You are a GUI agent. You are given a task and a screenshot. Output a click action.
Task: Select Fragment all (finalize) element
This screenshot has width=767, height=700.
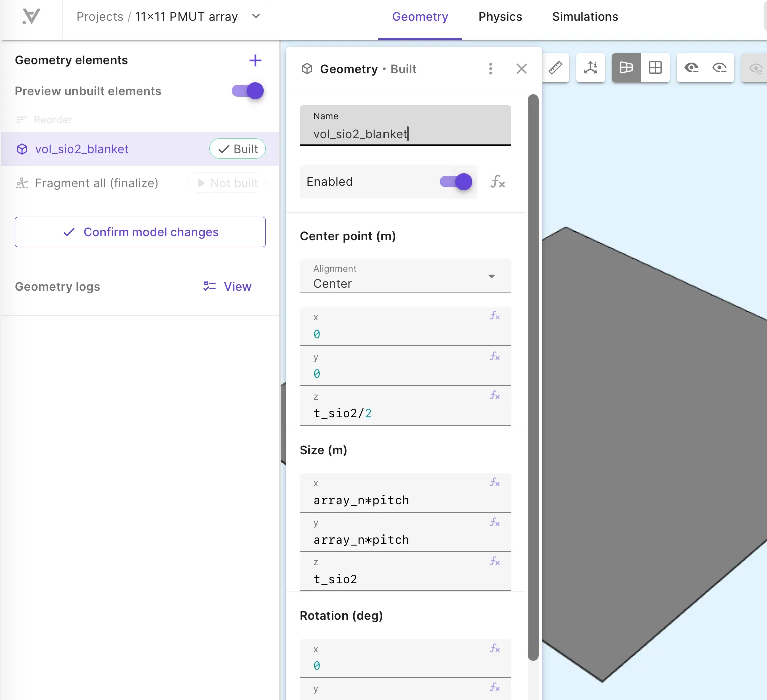point(97,183)
